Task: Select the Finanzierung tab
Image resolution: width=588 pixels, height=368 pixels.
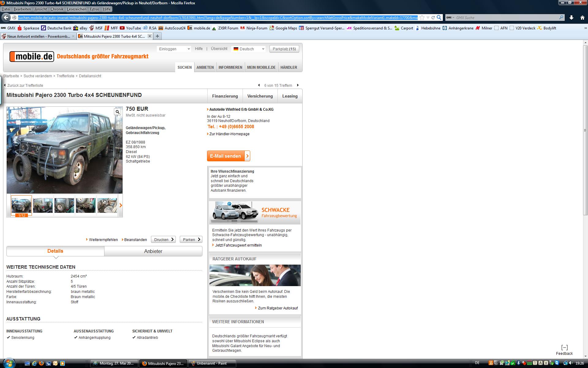Action: [225, 96]
